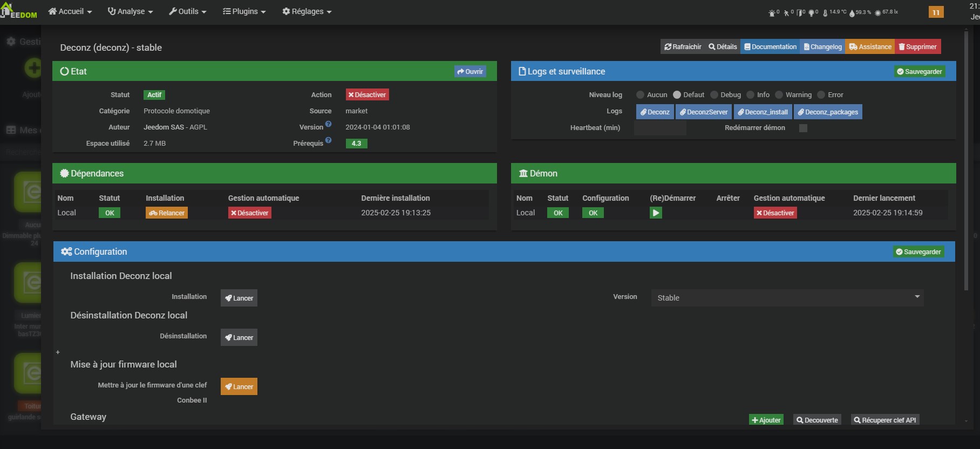Screen dimensions: 980x449
Task: Request Assistance for the plugin
Action: (x=870, y=47)
